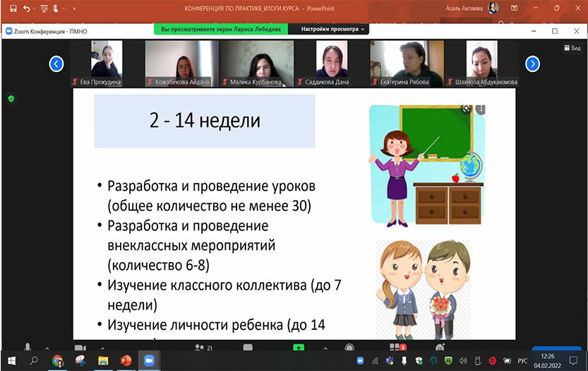Toggle the Zoom microphone mute button
This screenshot has height=371, width=588.
28,347
